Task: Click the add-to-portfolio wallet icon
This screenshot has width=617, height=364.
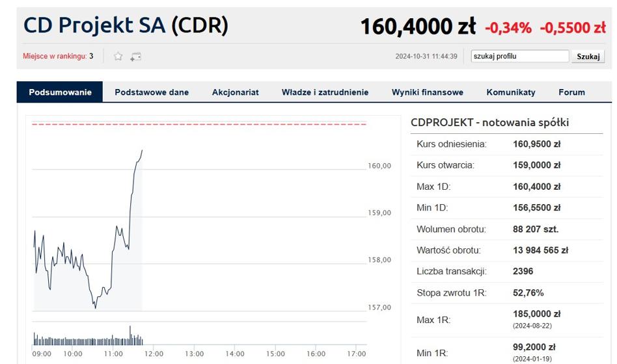Action: pyautogui.click(x=136, y=57)
